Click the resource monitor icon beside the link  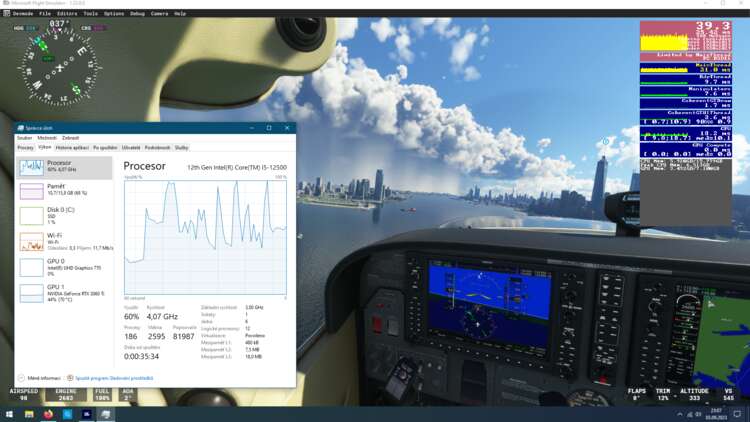click(x=70, y=378)
